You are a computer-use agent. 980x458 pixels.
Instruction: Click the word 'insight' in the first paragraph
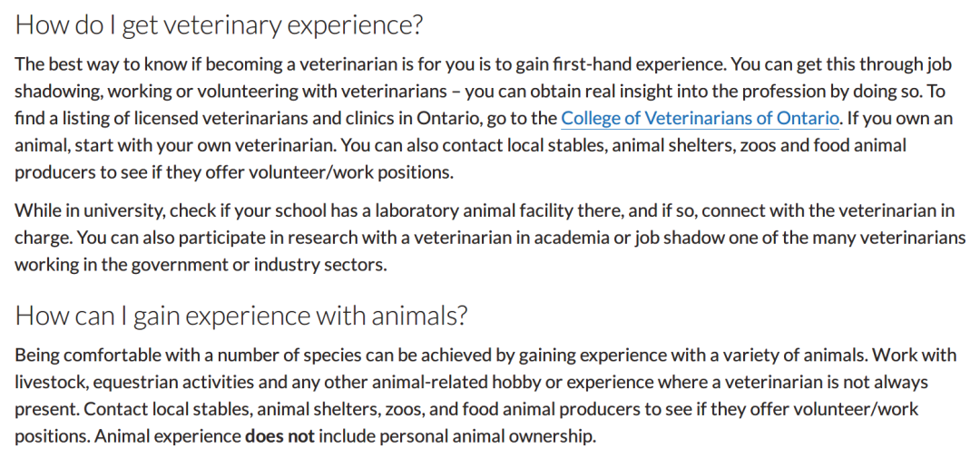pyautogui.click(x=610, y=92)
